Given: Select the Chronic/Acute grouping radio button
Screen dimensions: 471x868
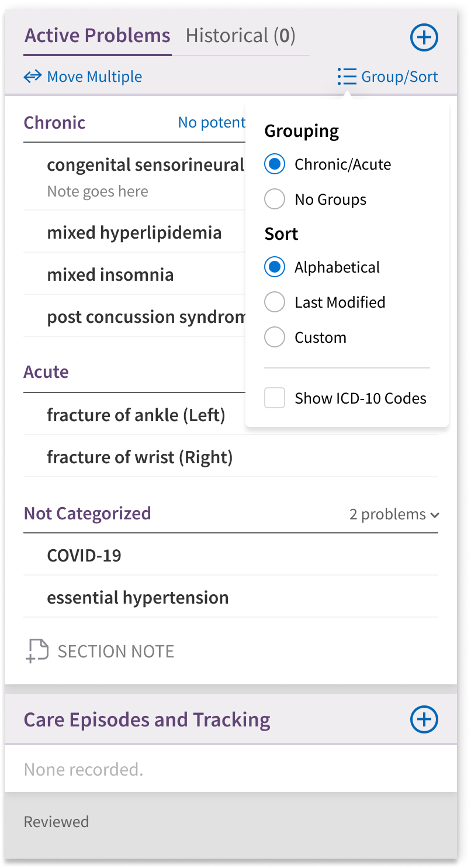Looking at the screenshot, I should pyautogui.click(x=275, y=164).
